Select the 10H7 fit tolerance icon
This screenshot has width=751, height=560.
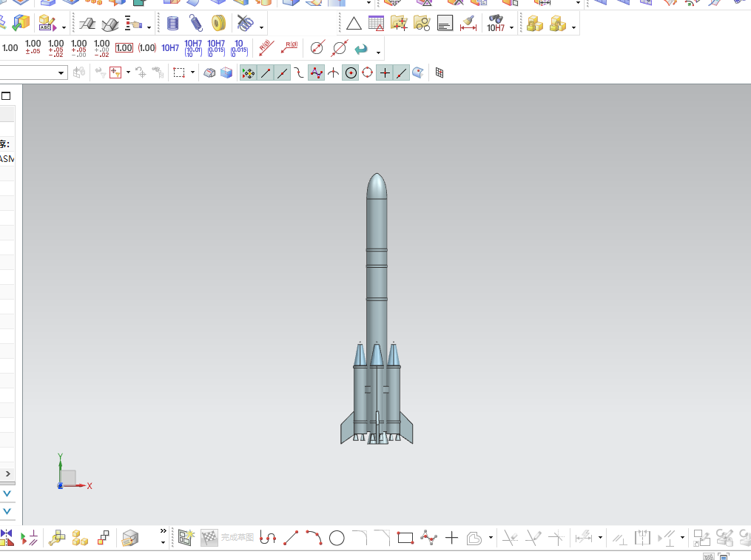tap(170, 48)
